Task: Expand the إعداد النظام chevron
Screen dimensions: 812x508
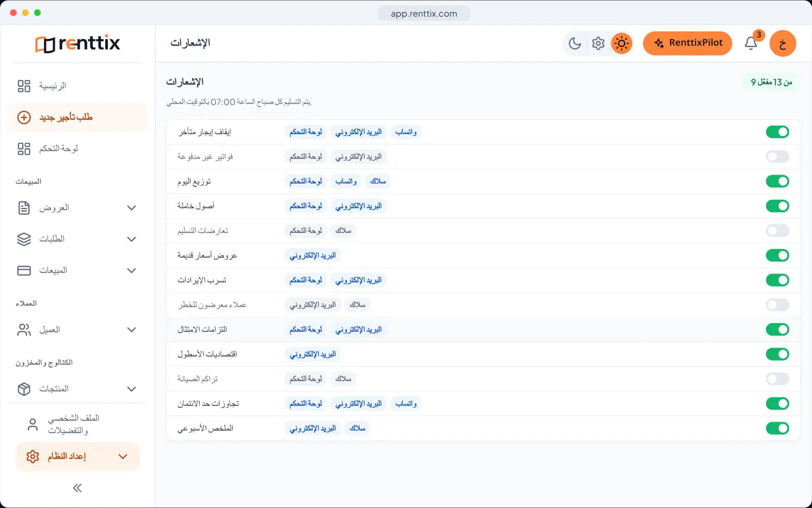Action: 123,456
